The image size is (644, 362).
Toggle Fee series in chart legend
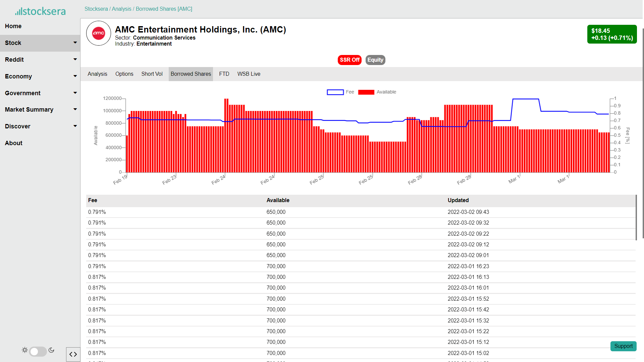340,92
